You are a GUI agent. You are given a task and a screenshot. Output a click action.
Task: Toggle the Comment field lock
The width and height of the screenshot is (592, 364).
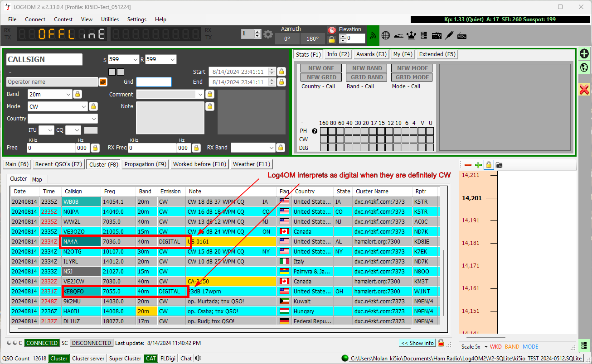click(x=209, y=94)
